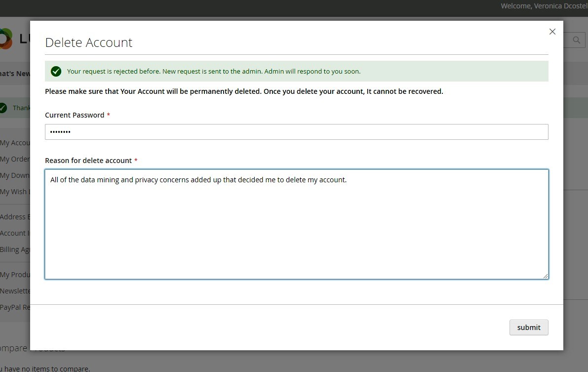Open My Product Reviews sidebar link
588x372 pixels.
(x=15, y=275)
